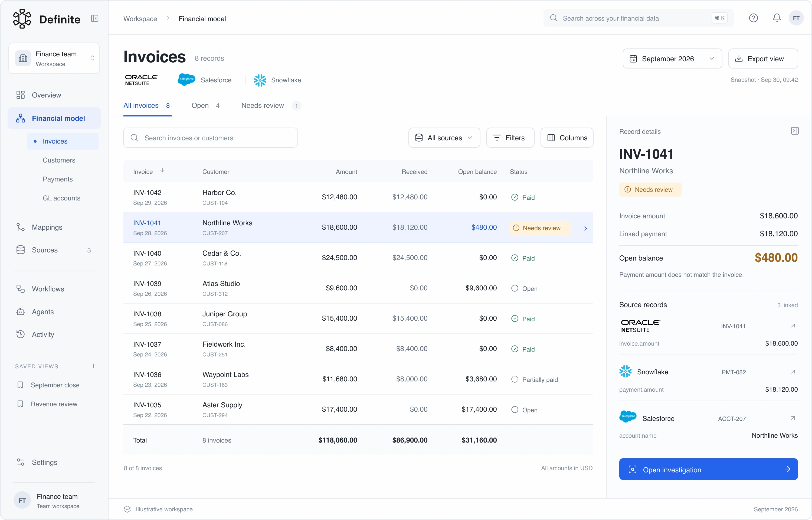The height and width of the screenshot is (520, 812).
Task: Open the All sources dropdown
Action: 444,138
